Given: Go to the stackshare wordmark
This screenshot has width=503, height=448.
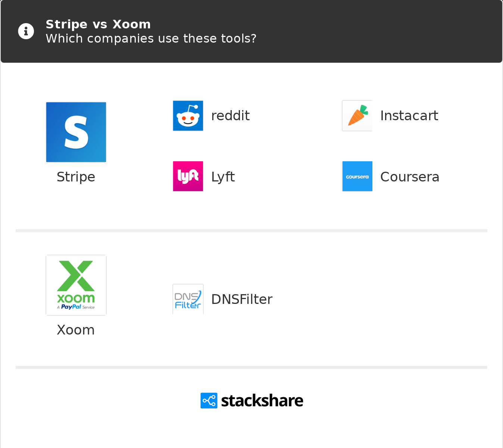Looking at the screenshot, I should click(262, 401).
